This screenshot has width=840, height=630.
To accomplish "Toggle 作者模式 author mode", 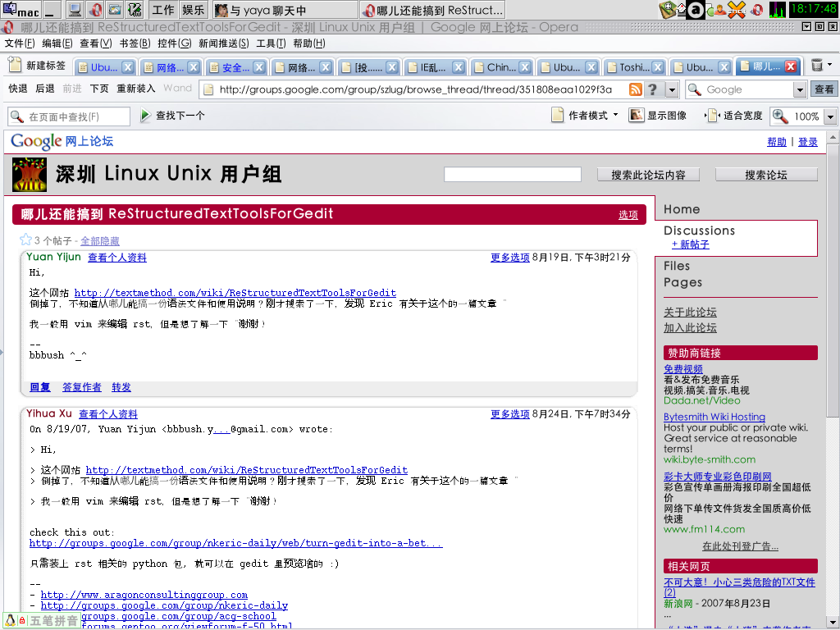I will [585, 115].
